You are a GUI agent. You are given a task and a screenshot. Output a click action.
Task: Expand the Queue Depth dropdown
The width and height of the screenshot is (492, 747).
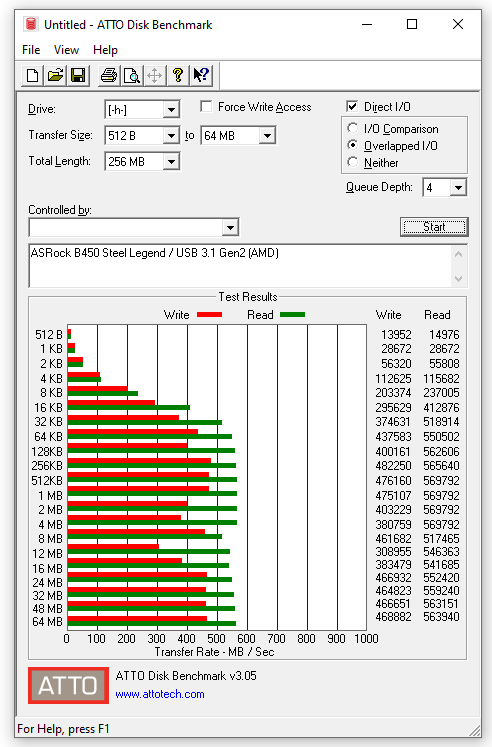tap(458, 188)
